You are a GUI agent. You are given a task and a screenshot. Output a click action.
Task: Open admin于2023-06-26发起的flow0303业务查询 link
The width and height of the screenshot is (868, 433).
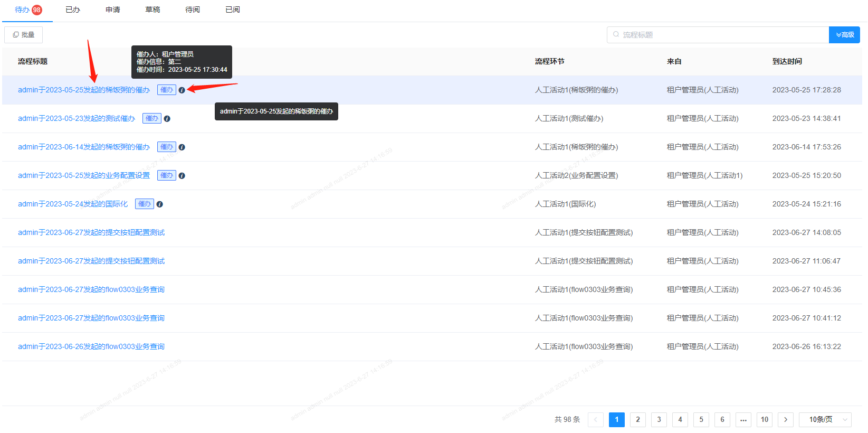(91, 346)
